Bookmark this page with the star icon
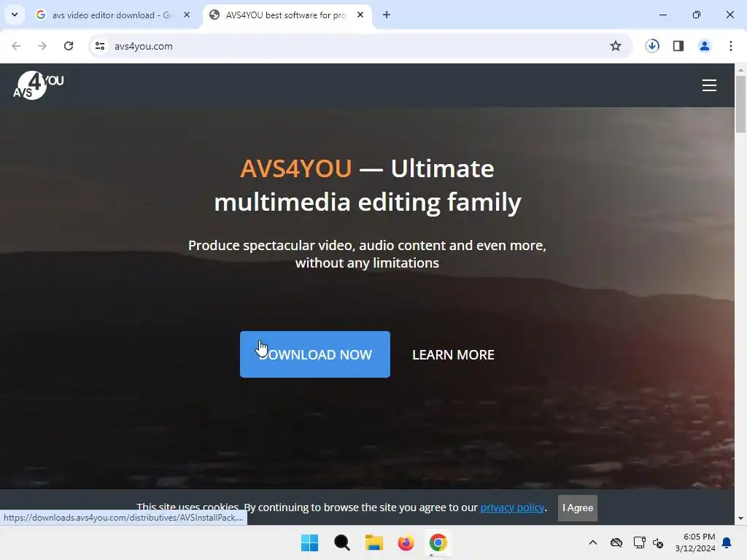Screen dimensions: 747x560 (x=616, y=46)
